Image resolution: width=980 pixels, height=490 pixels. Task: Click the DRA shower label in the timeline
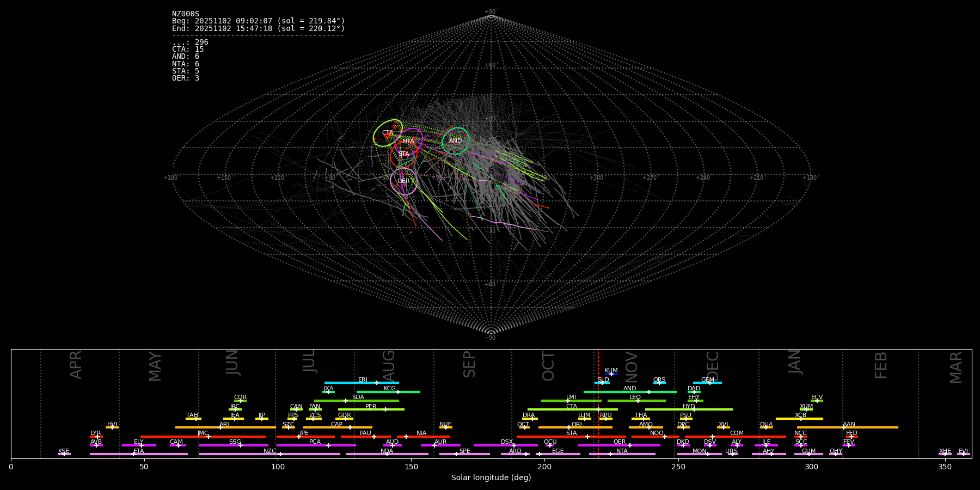pyautogui.click(x=529, y=415)
